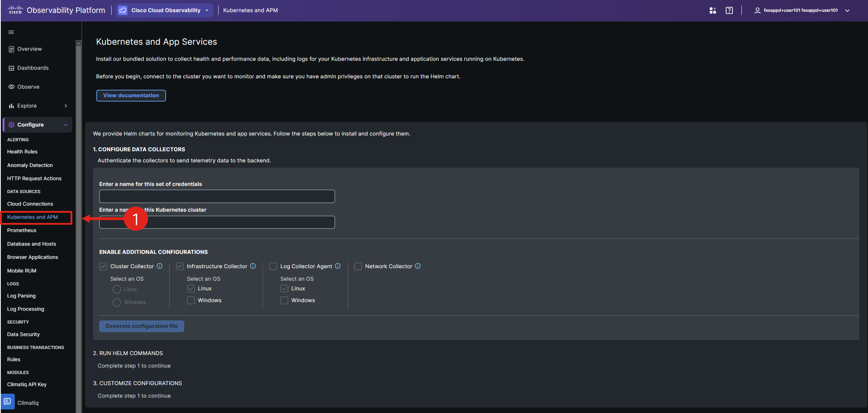Click the Climatiq chat icon at bottom left
Viewport: 868px width, 413px height.
point(7,402)
